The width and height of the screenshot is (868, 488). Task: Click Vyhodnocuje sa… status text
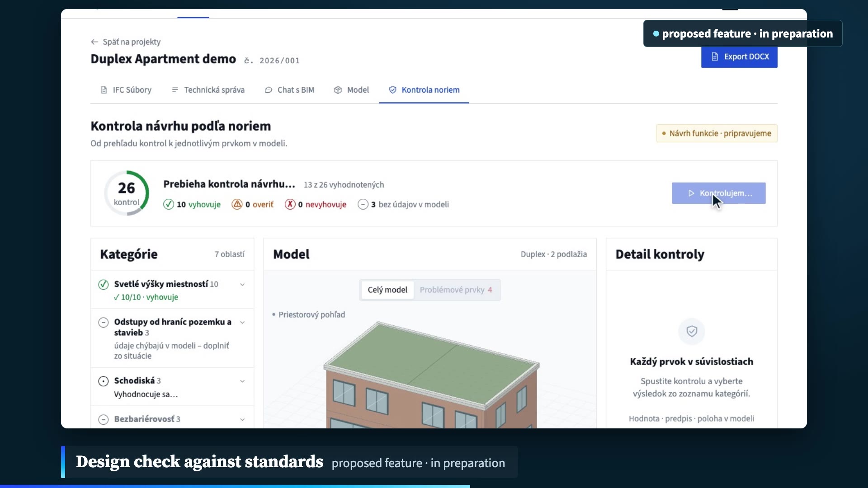[146, 394]
